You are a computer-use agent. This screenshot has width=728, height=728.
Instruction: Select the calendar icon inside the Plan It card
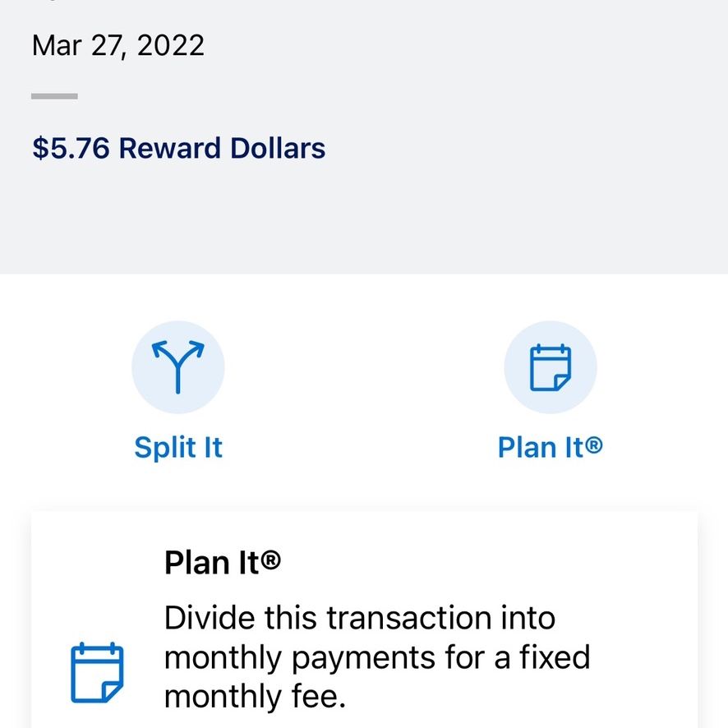click(97, 672)
